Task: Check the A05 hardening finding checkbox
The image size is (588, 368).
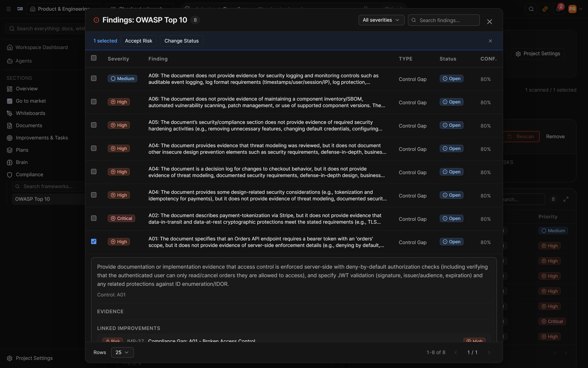Action: [x=94, y=125]
